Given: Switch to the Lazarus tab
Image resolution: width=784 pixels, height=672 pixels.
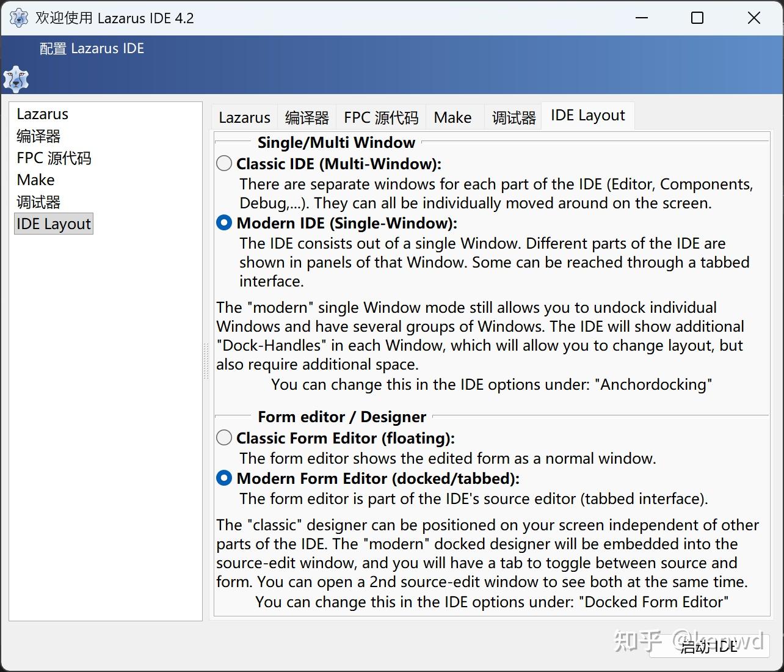Looking at the screenshot, I should coord(244,117).
